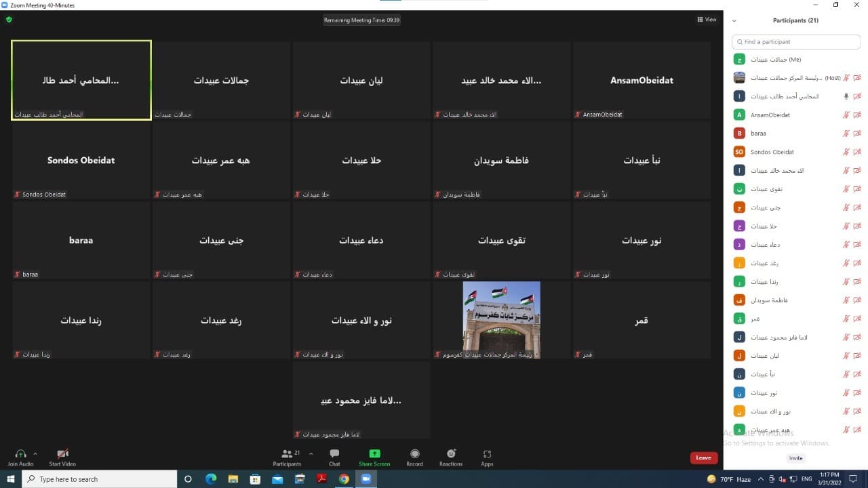
Task: Open the Chat panel
Action: coord(334,454)
